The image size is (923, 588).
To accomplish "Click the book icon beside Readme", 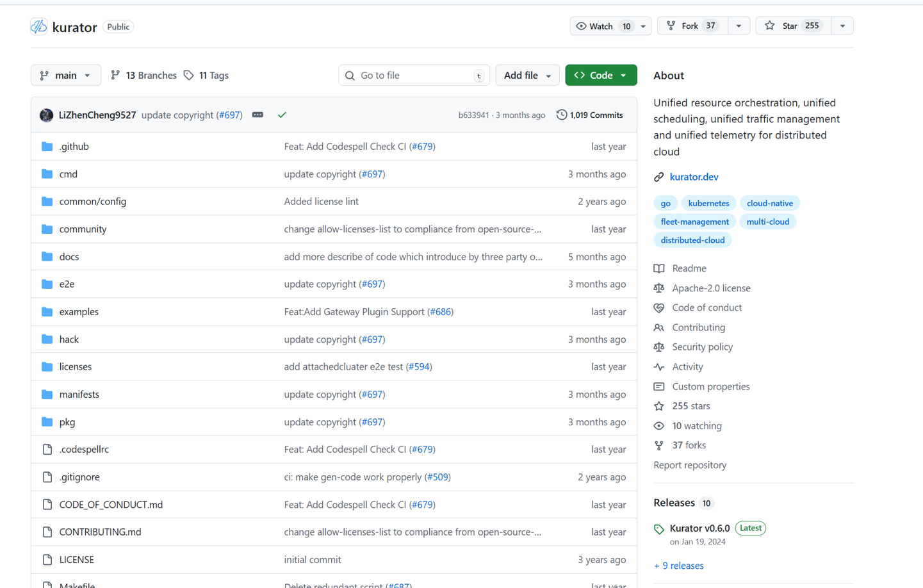I will pos(659,268).
